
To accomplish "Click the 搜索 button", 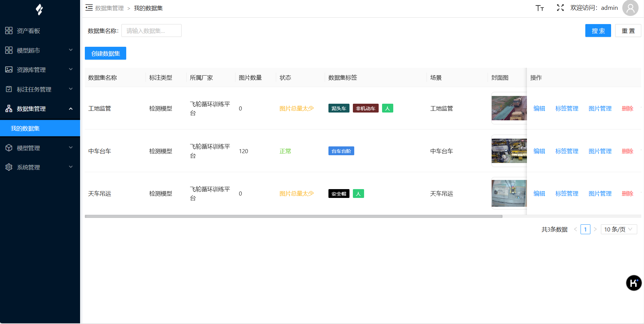I will (x=598, y=31).
